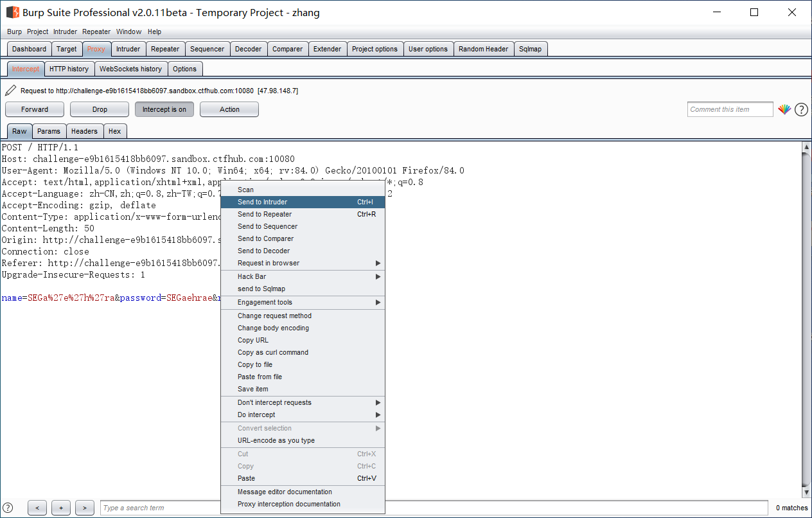
Task: Switch to WebSockets history sub-tab
Action: (x=131, y=69)
